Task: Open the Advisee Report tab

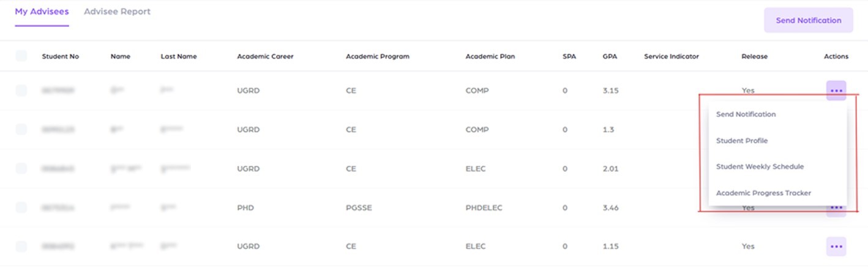Action: (117, 12)
